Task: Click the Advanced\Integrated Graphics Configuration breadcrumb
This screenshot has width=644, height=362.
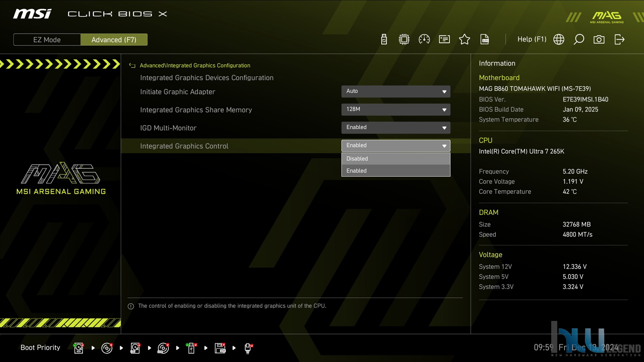Action: point(195,65)
